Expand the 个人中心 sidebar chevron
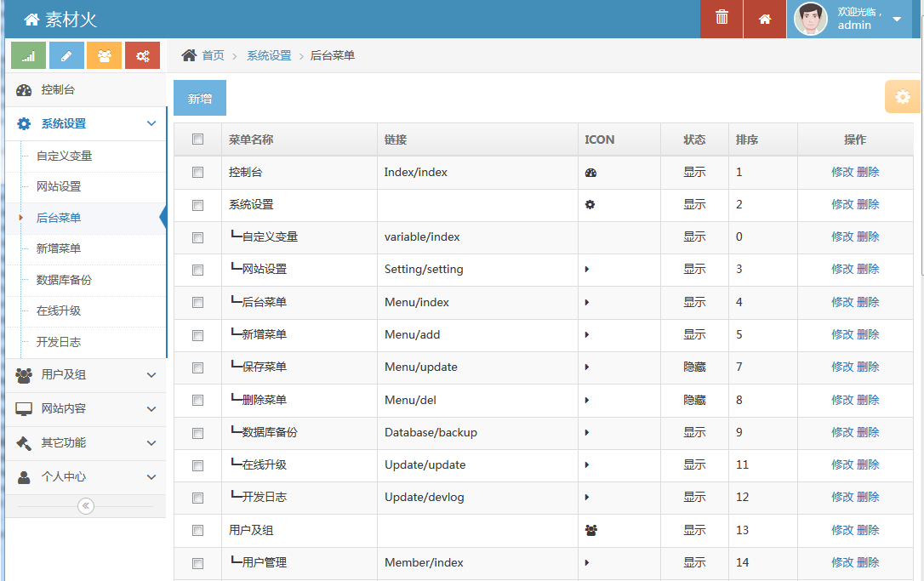The image size is (924, 581). tap(151, 477)
